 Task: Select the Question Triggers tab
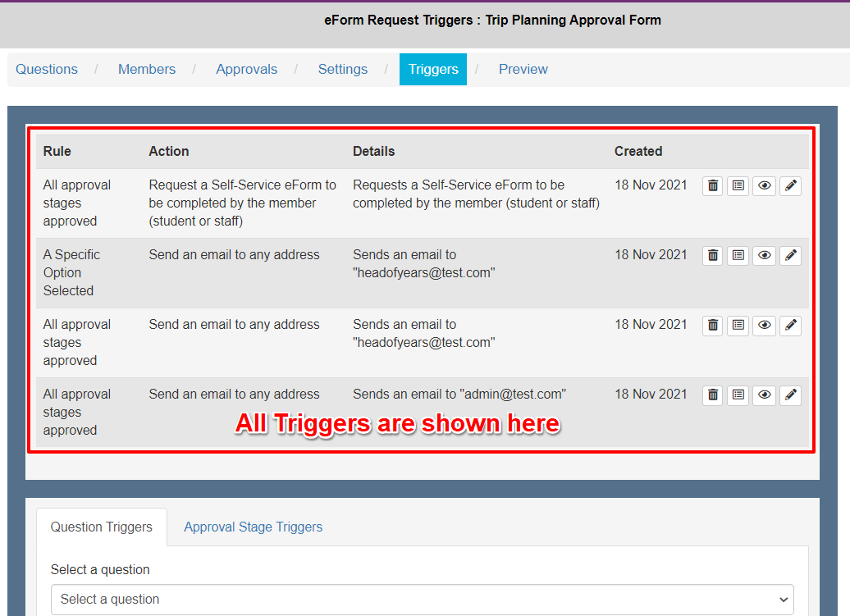point(102,527)
